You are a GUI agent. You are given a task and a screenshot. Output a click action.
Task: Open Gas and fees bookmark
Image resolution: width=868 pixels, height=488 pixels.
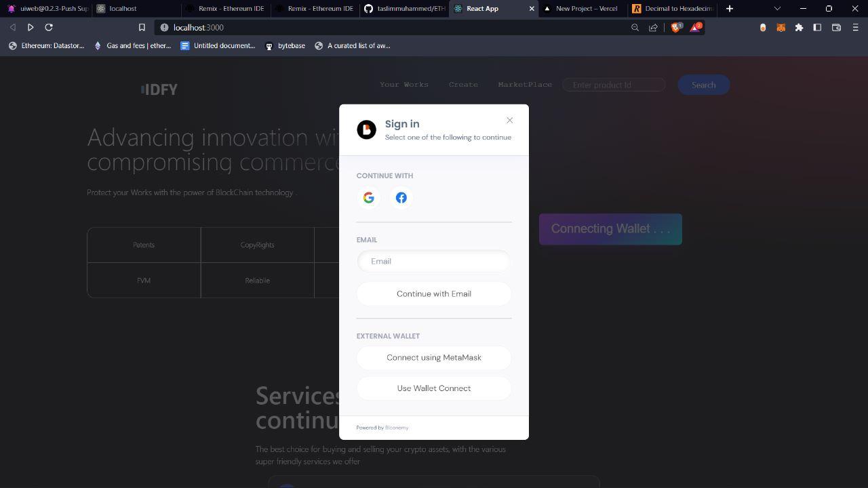point(132,45)
